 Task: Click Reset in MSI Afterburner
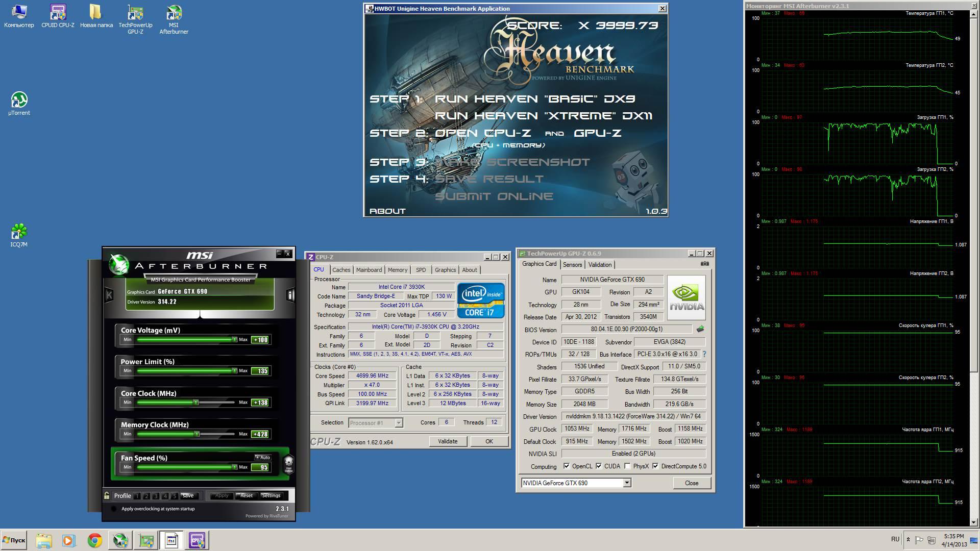(247, 495)
